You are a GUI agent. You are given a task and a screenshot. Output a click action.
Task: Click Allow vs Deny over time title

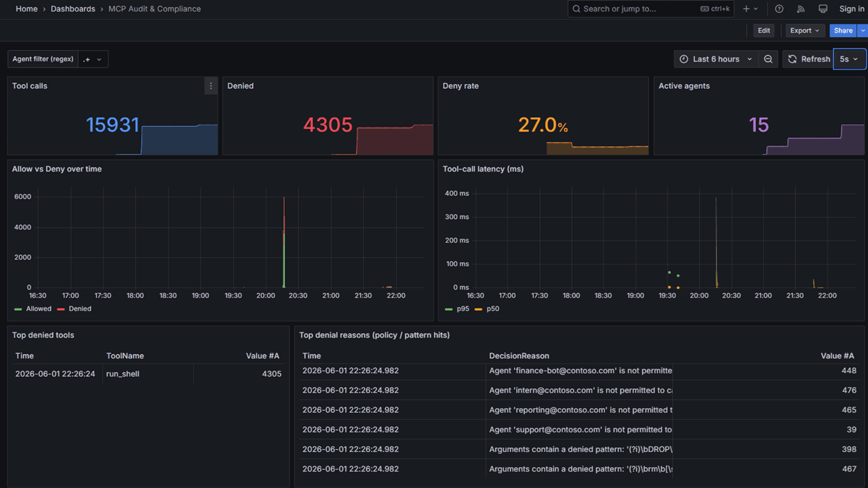(57, 169)
